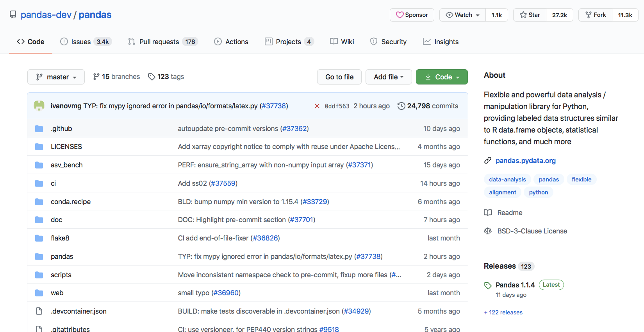644x332 pixels.
Task: Click the web folder icon
Action: 39,293
